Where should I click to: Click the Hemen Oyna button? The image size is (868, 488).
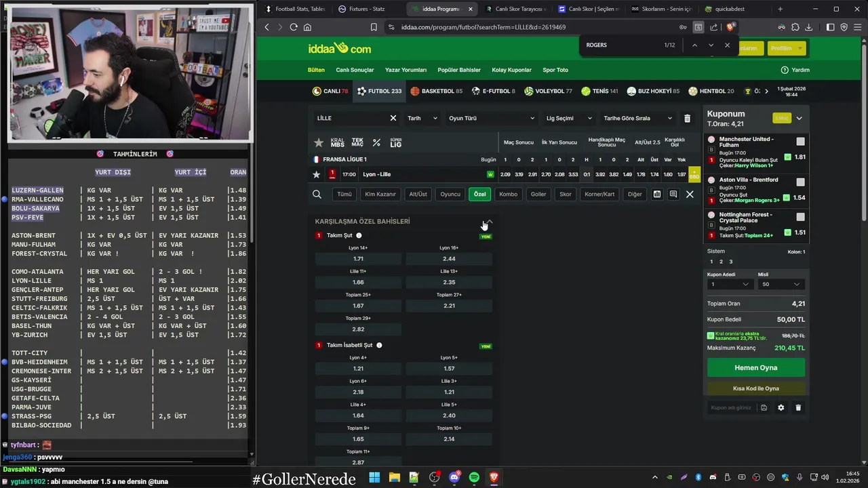(x=756, y=367)
